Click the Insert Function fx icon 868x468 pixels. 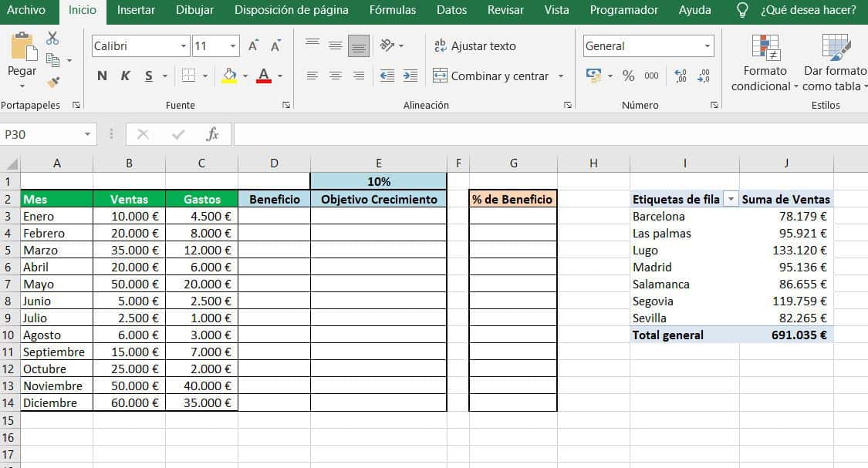pos(213,134)
